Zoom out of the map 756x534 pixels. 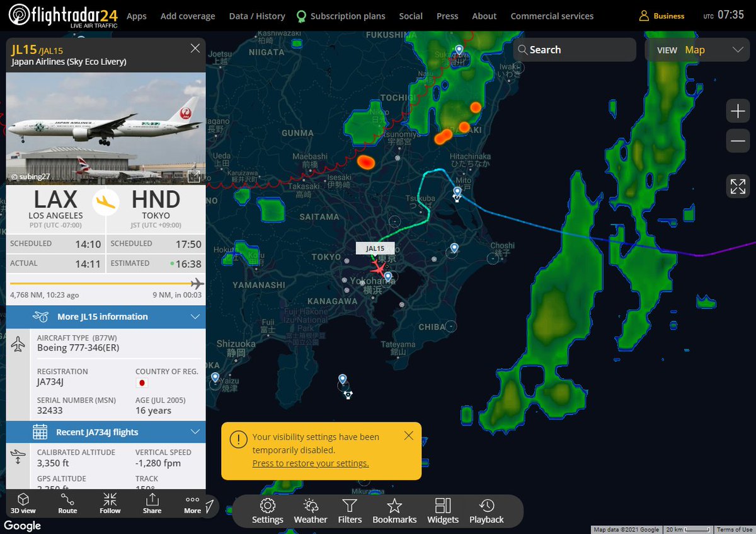click(x=737, y=141)
